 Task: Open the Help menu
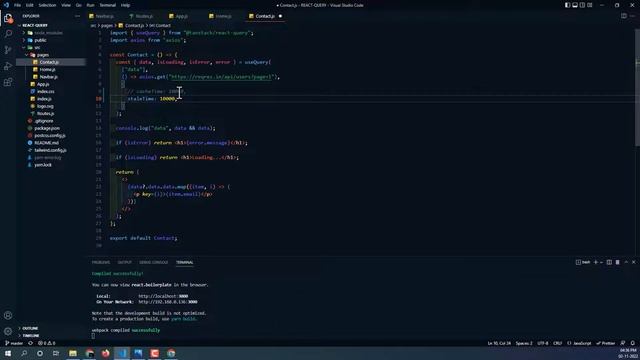[x=125, y=5]
